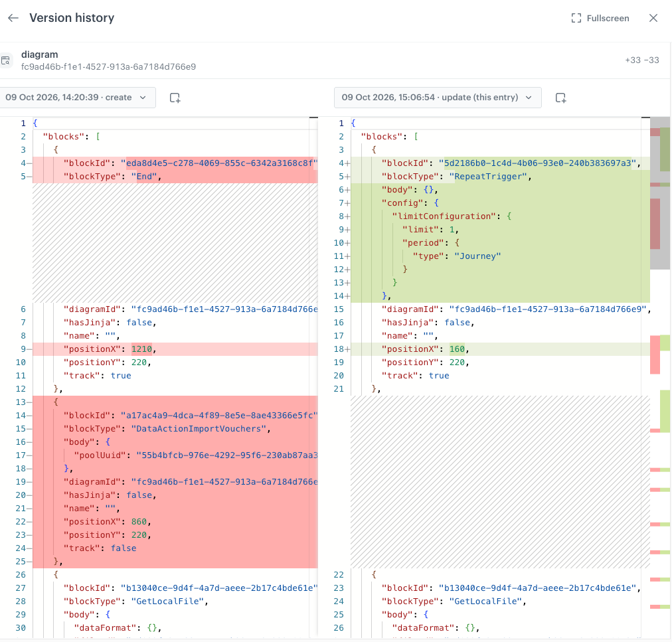This screenshot has width=672, height=642.
Task: Click the "poolUuid" line in the left pane
Action: (196, 455)
